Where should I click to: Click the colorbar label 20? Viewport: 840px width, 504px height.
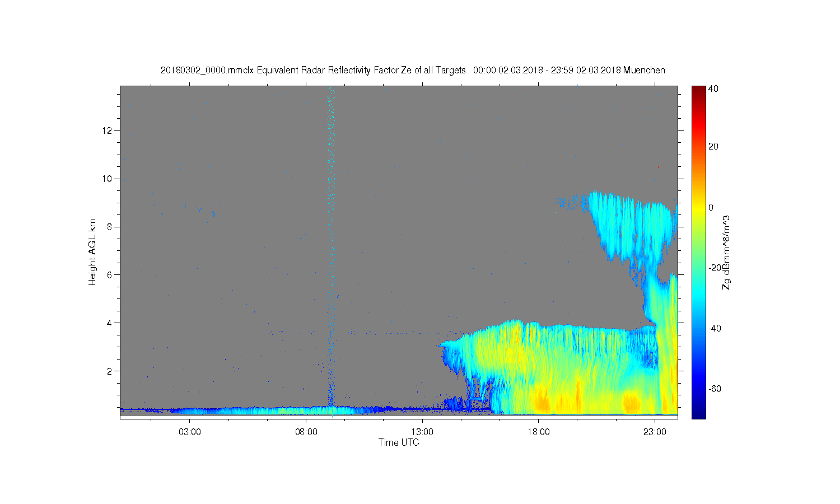pyautogui.click(x=713, y=147)
